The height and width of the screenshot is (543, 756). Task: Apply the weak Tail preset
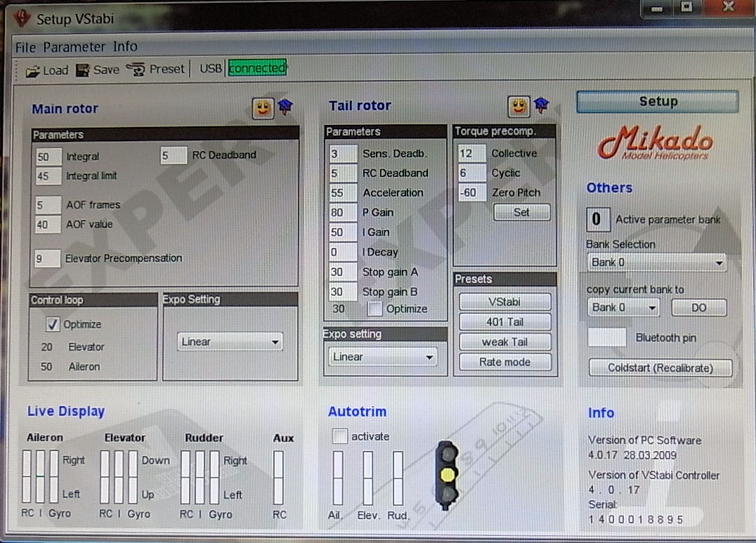click(504, 342)
